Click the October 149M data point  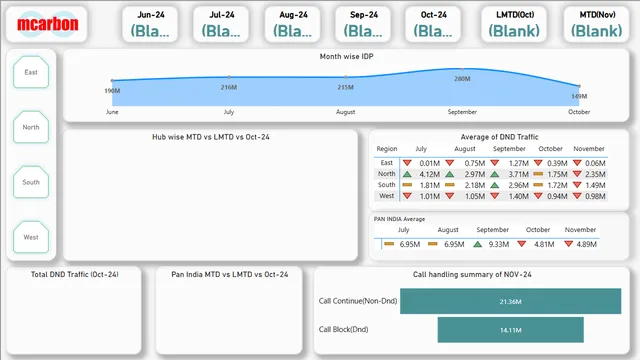pos(579,86)
